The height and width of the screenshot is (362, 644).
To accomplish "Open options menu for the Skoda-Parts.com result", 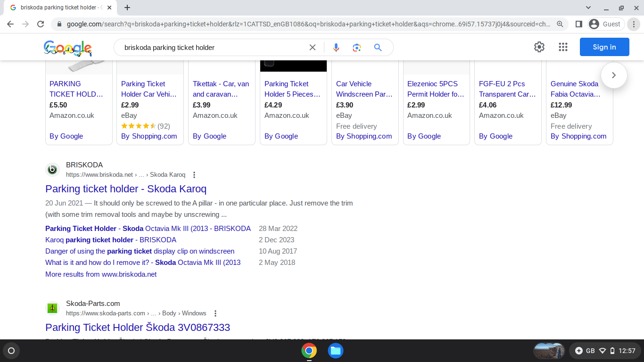I will point(215,313).
